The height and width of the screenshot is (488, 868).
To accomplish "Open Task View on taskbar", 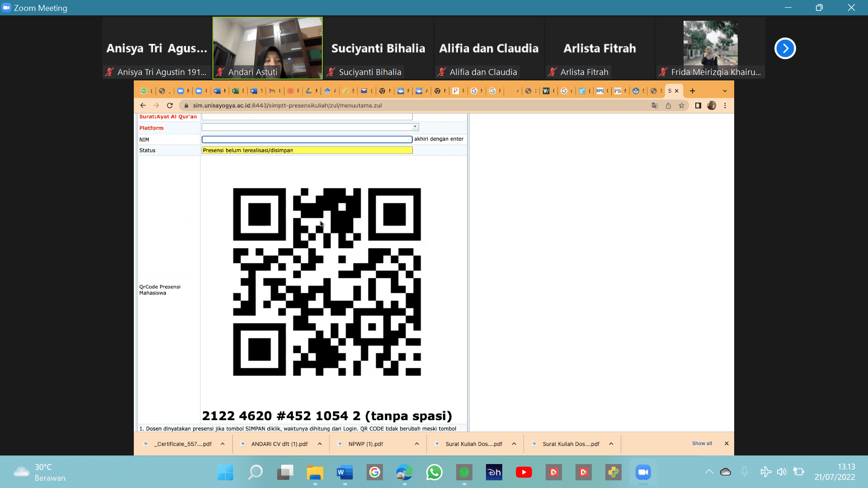I will coord(285,472).
